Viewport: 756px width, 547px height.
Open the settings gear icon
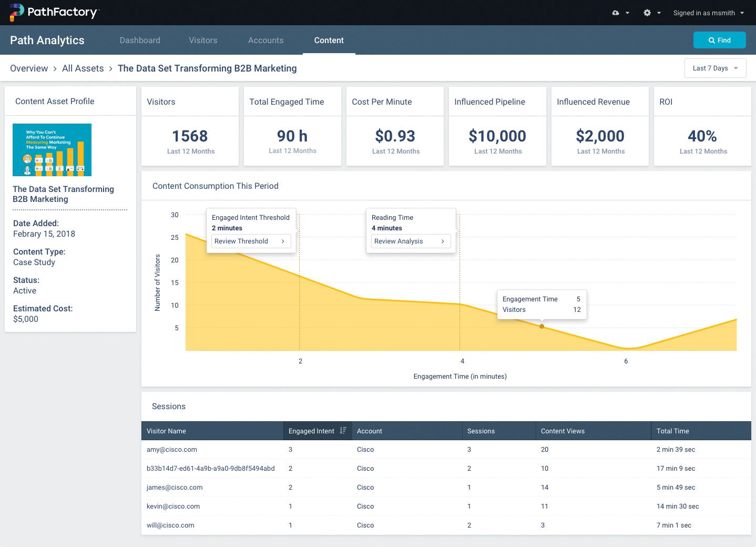point(647,13)
